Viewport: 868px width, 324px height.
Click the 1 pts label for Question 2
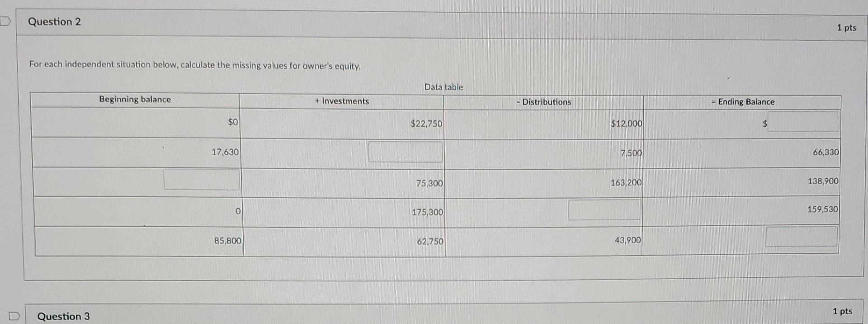point(845,28)
